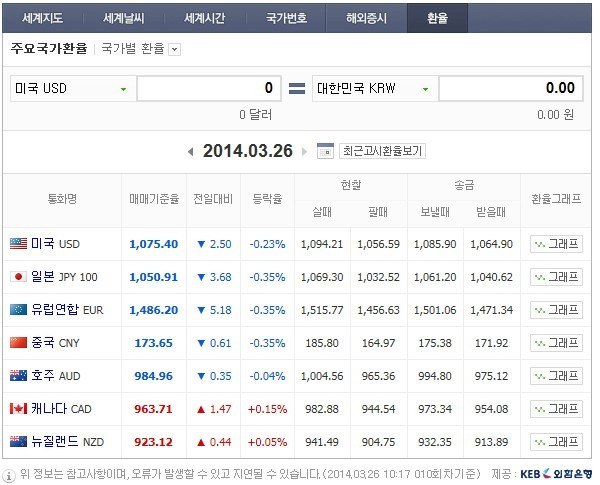600x485 pixels.
Task: Click the AUD rate 984.96
Action: (x=154, y=376)
